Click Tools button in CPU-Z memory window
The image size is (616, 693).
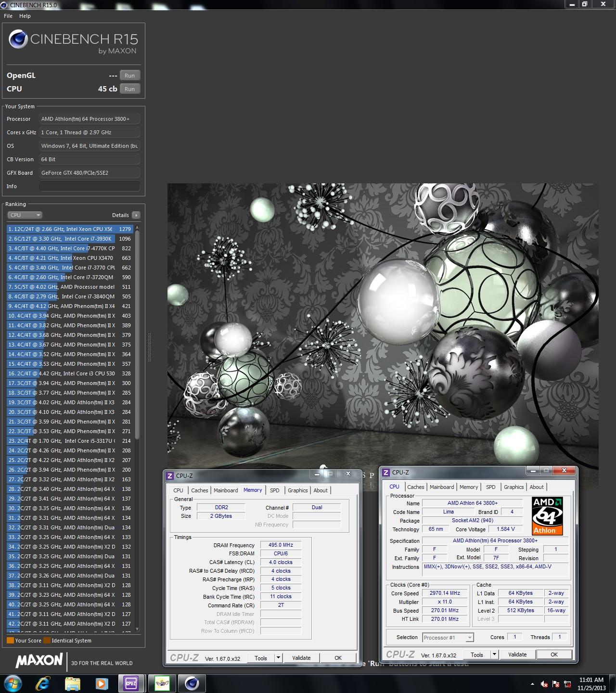coord(261,658)
